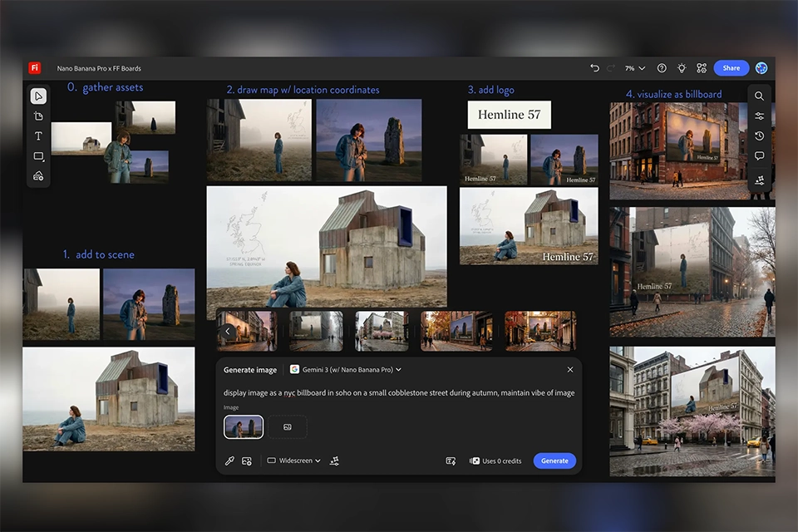
Task: Click the blue Generate button
Action: click(x=554, y=461)
